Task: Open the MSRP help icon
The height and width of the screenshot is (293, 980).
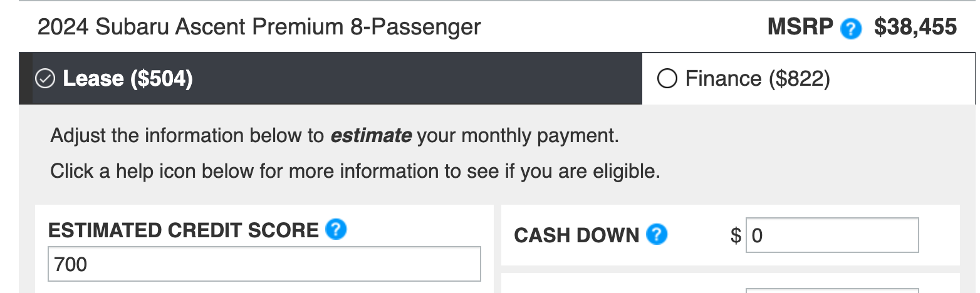Action: point(851,28)
